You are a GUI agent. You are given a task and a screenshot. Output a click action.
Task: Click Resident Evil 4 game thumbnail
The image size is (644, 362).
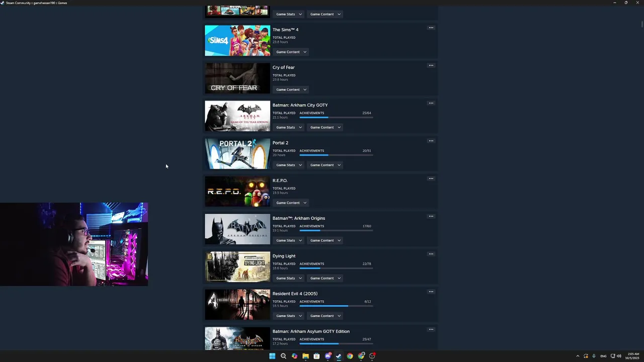pyautogui.click(x=237, y=305)
